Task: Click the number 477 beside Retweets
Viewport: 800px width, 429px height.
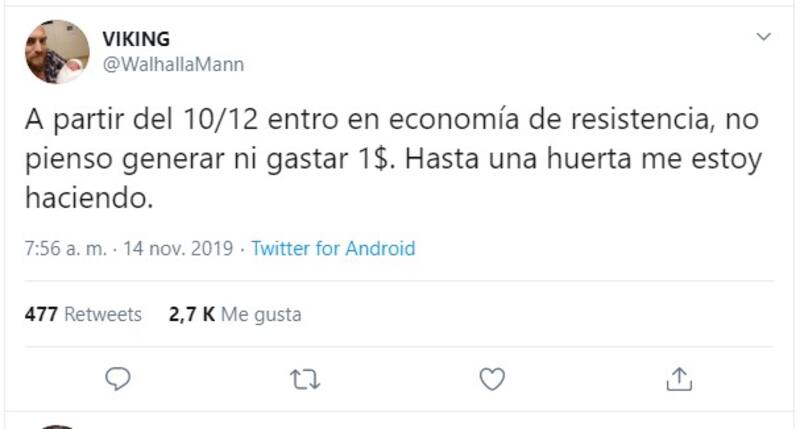Action: coord(40,314)
